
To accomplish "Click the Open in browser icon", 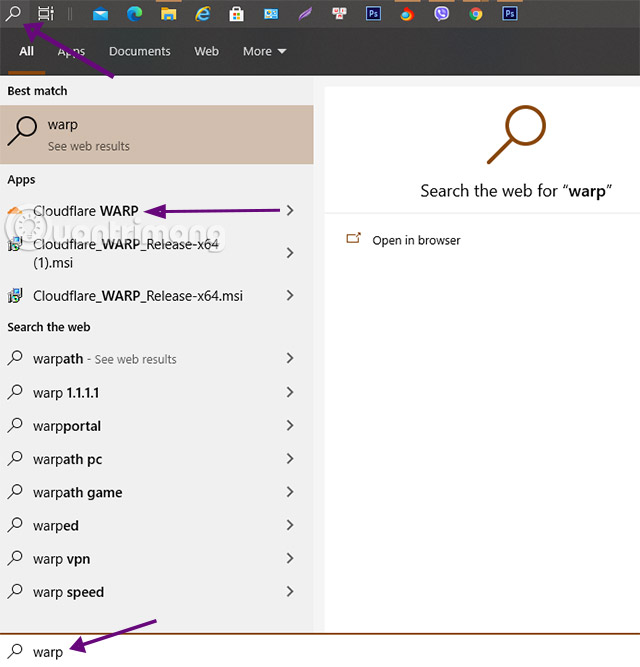I will pos(353,238).
